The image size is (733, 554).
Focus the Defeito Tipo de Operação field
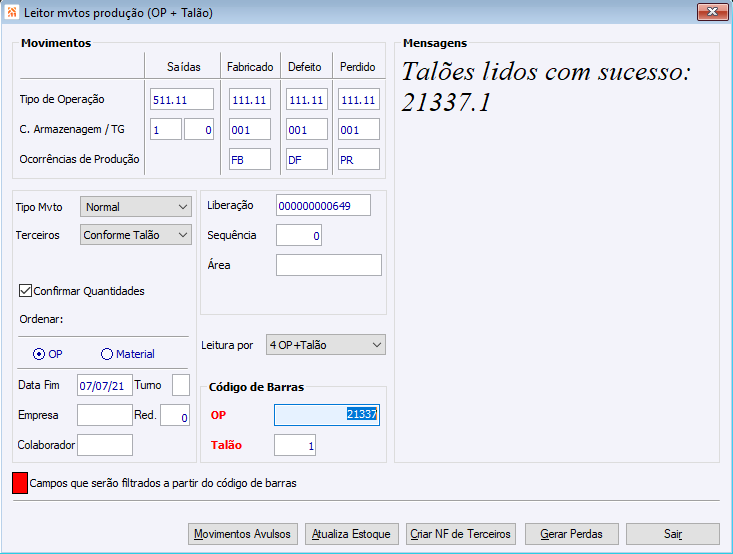307,99
